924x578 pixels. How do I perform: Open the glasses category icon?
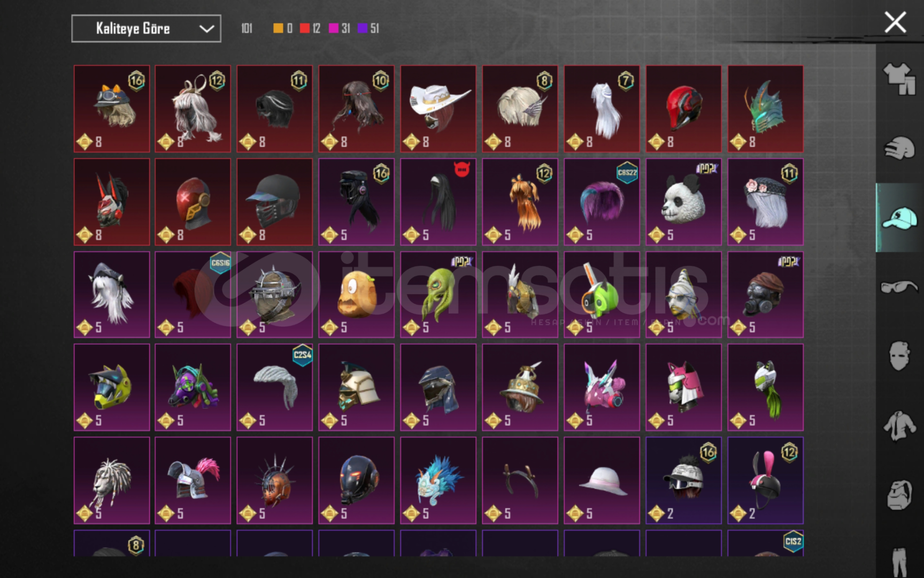coord(899,287)
